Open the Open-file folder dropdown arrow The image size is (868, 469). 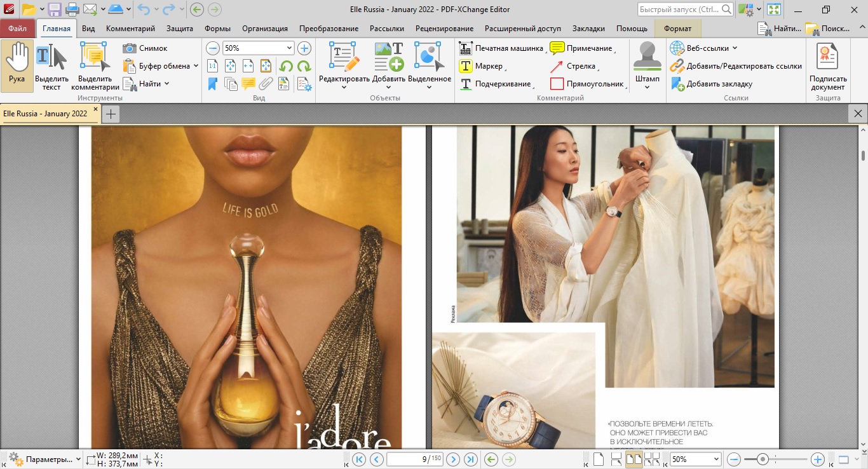pyautogui.click(x=42, y=10)
